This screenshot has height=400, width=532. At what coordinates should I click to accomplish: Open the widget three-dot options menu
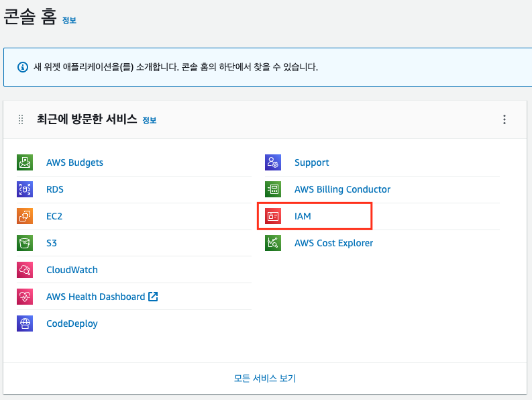click(504, 119)
